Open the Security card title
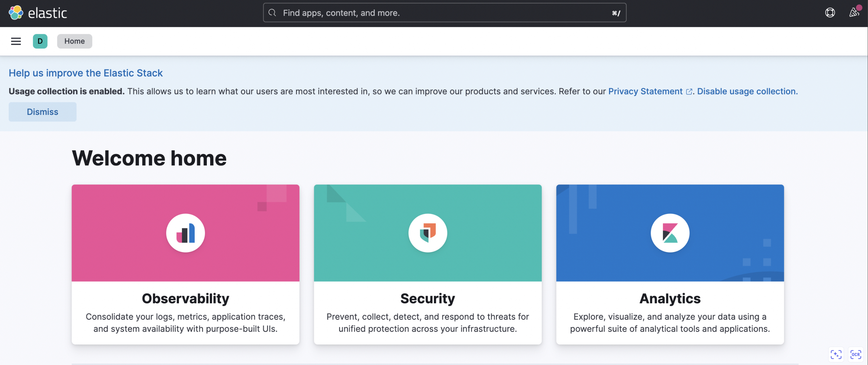Viewport: 868px width, 365px height. 427,298
